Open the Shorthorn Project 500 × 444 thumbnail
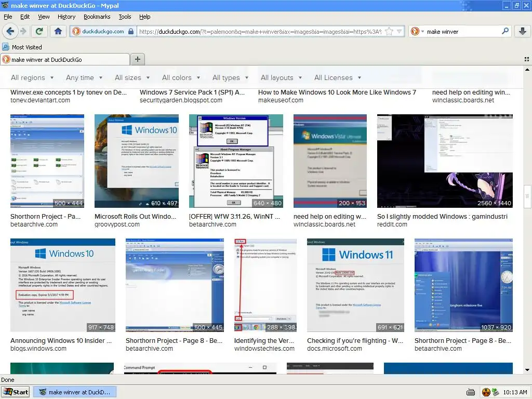The image size is (532, 399). coord(47,161)
